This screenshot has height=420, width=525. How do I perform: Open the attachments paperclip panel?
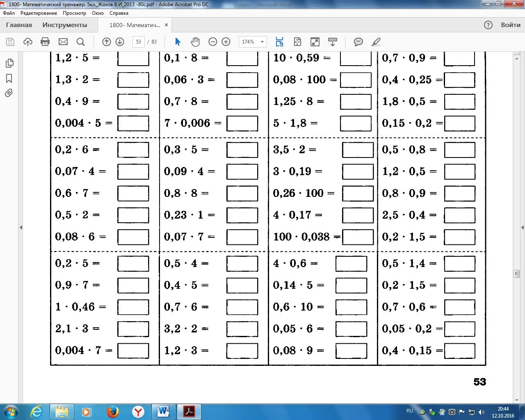tap(9, 93)
